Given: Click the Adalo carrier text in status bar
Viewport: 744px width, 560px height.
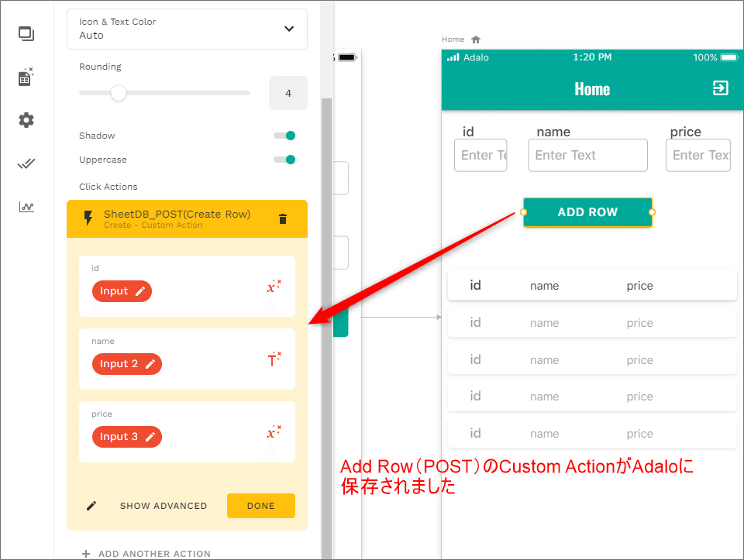Looking at the screenshot, I should point(476,57).
